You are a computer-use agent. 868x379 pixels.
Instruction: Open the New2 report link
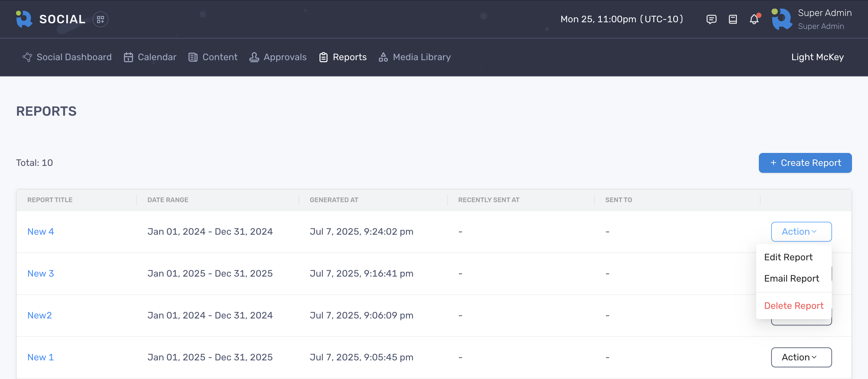tap(39, 316)
